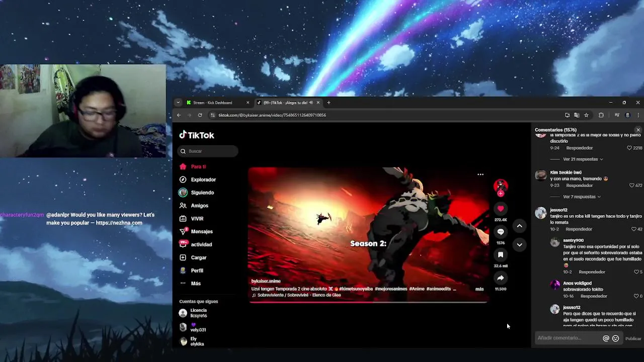Viewport: 644px width, 362px height.
Task: Go to the next video arrow
Action: (519, 245)
